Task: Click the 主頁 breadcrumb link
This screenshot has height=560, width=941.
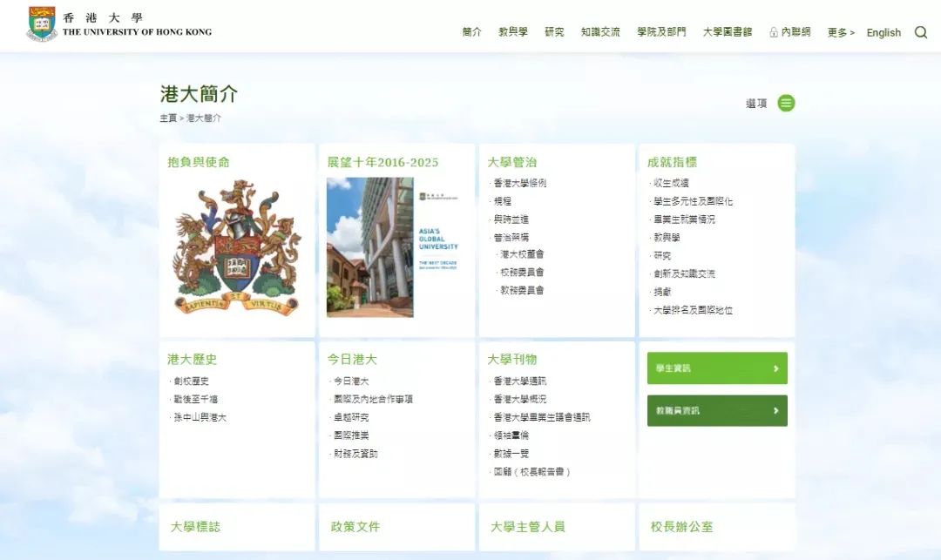Action: [167, 118]
